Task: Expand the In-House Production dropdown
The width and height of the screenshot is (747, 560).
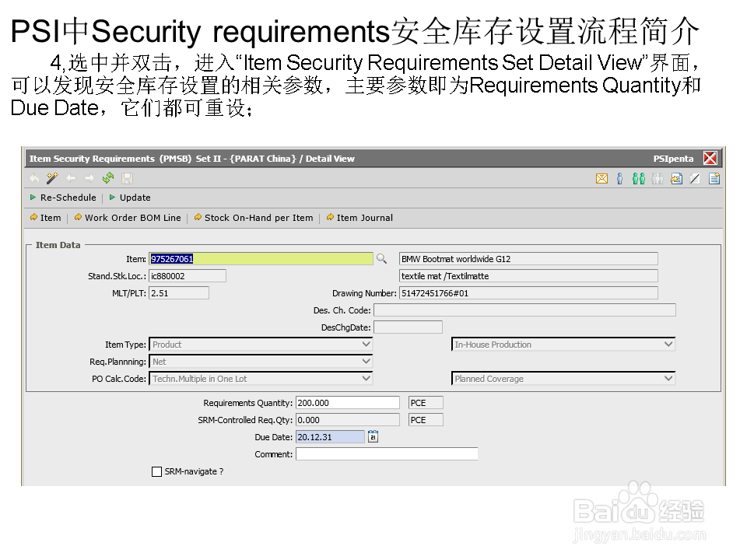Action: pyautogui.click(x=563, y=345)
